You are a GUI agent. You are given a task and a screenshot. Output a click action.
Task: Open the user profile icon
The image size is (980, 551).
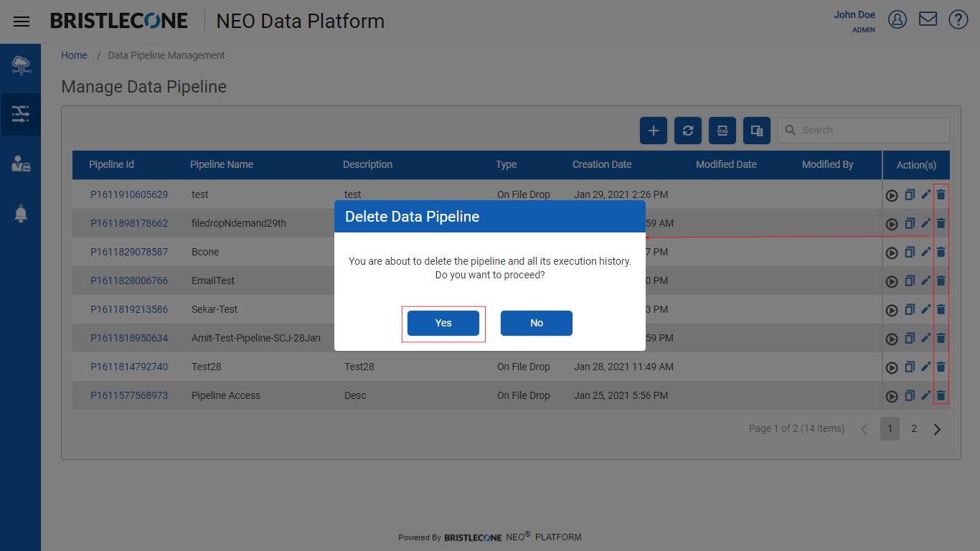coord(897,19)
